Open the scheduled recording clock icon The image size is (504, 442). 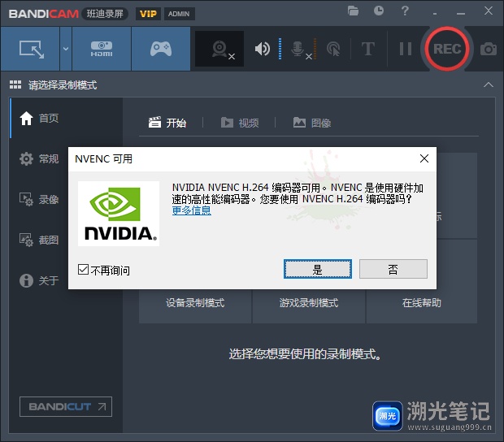(x=379, y=11)
